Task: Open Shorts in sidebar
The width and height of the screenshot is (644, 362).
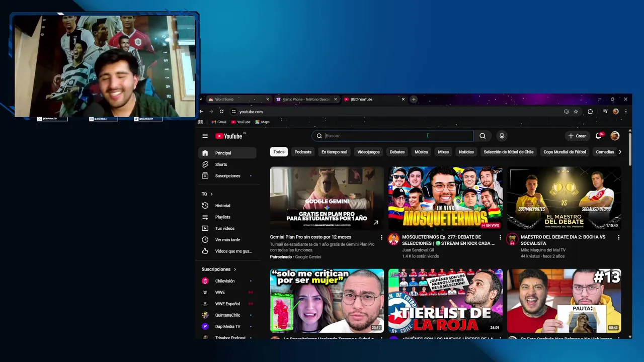Action: pos(227,164)
